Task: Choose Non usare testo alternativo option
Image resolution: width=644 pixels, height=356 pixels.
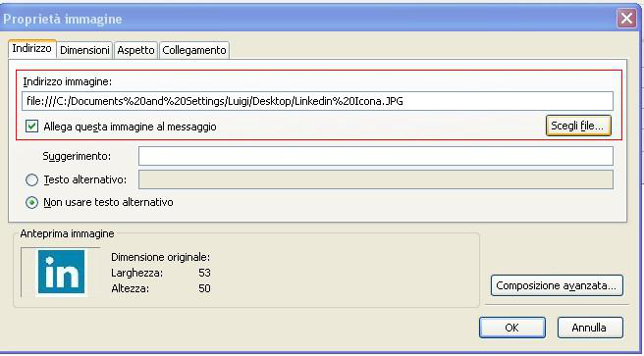Action: [31, 203]
